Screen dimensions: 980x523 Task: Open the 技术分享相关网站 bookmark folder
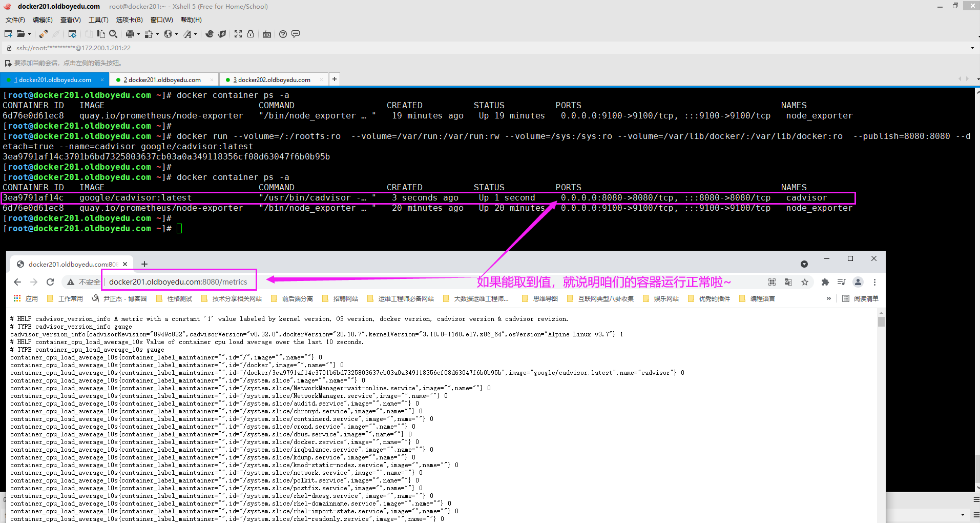click(x=232, y=298)
